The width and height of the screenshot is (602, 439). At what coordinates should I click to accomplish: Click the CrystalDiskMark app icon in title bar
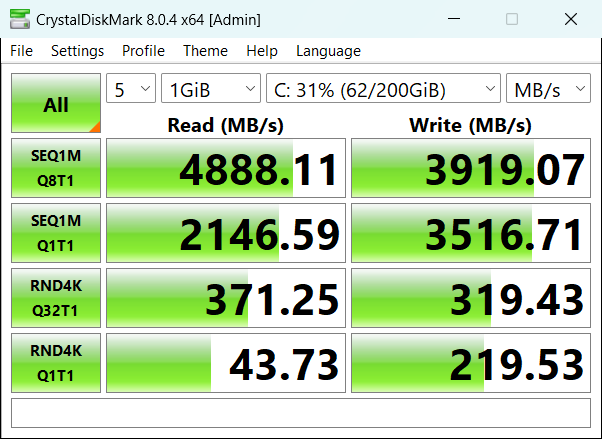point(19,20)
